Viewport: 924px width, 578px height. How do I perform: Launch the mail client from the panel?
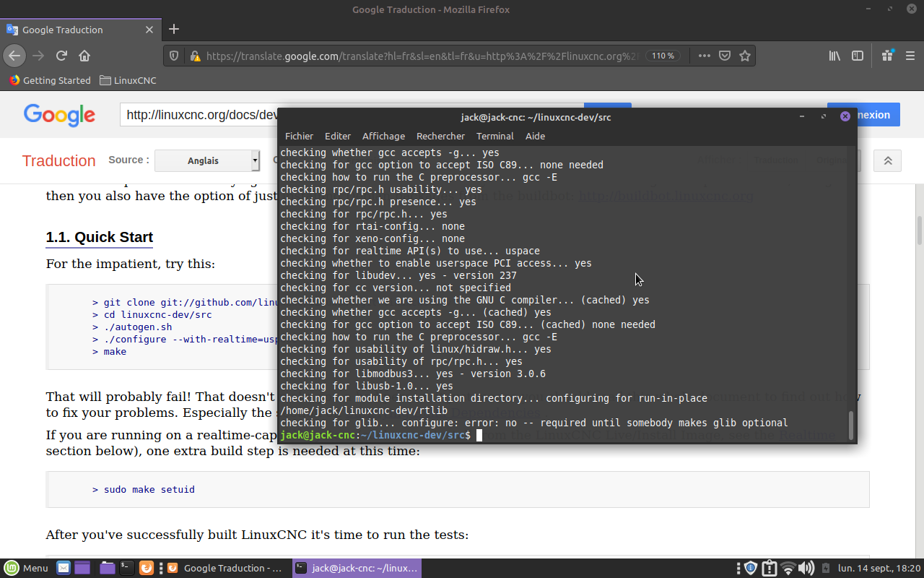[64, 568]
